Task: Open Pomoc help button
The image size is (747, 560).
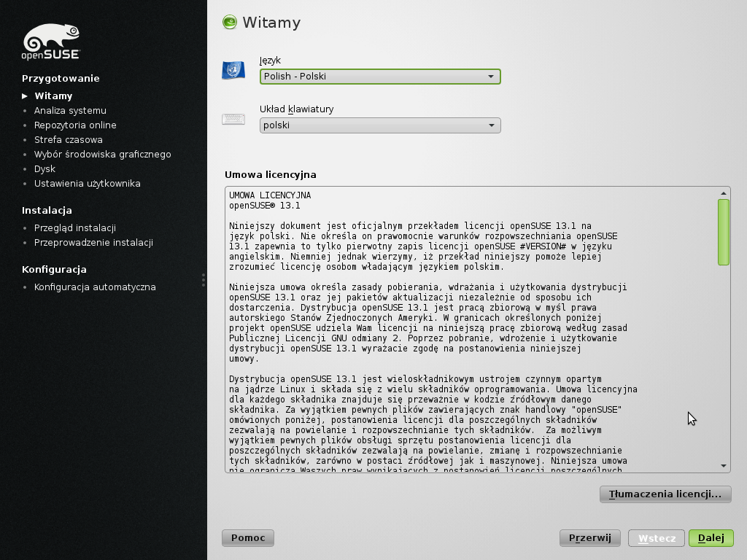Action: pyautogui.click(x=248, y=538)
